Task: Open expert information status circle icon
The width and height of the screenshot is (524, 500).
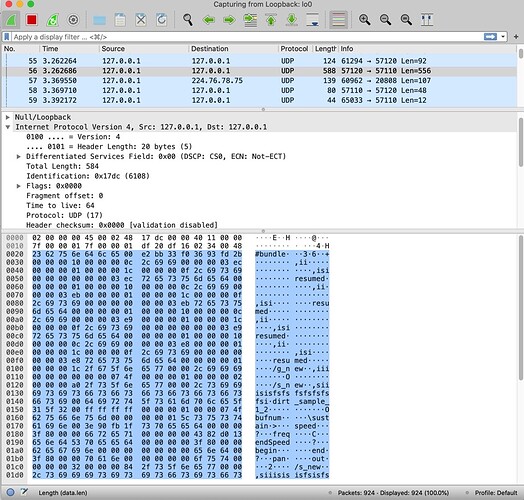Action: (10, 492)
